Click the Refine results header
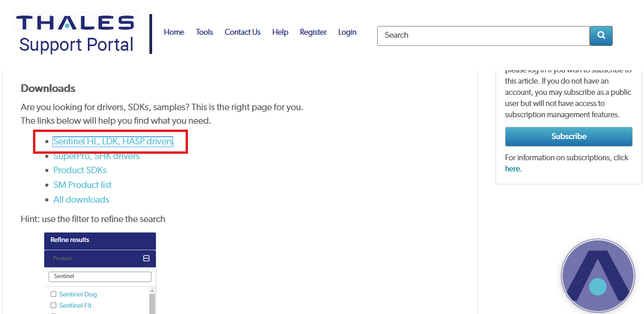644x314 pixels. point(100,240)
